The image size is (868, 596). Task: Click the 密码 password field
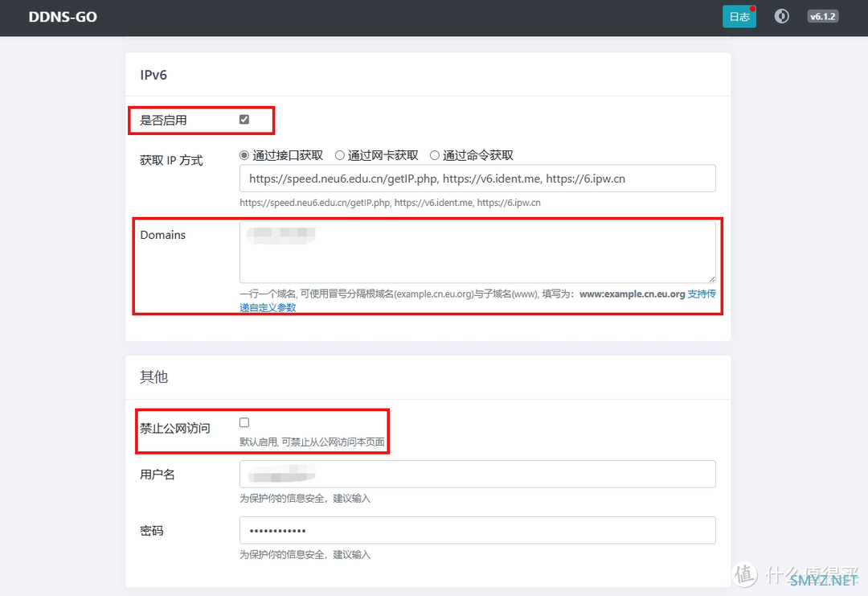(477, 531)
